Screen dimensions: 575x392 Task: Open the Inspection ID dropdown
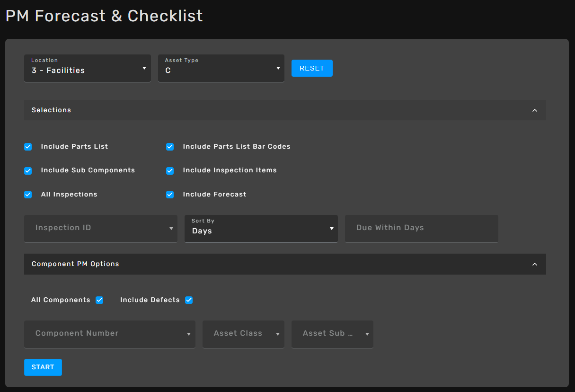coord(100,228)
